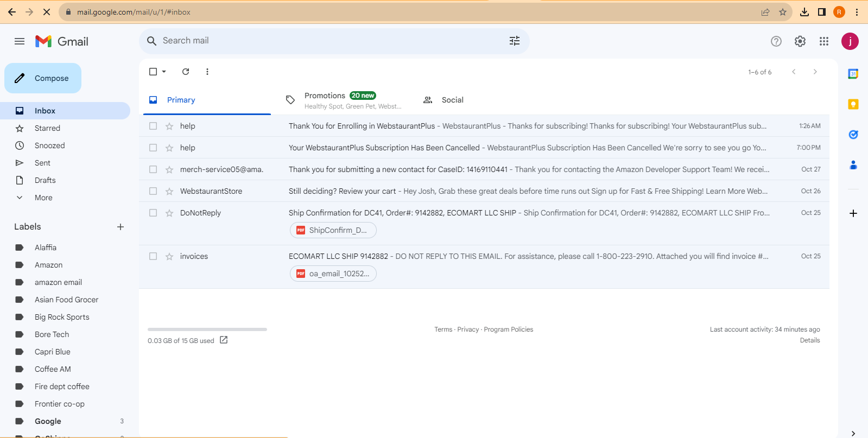Open Chrome profile avatar R
This screenshot has width=868, height=438.
click(x=839, y=12)
